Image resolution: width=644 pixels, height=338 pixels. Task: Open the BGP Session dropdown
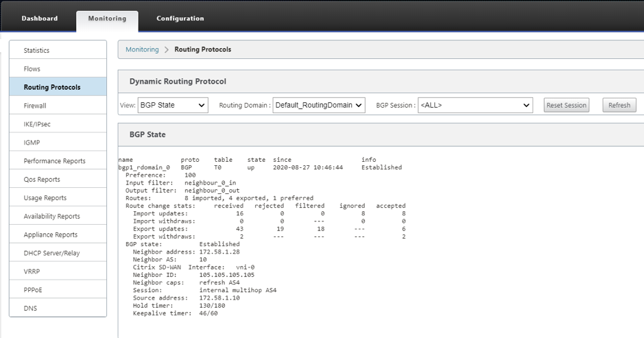pos(475,105)
